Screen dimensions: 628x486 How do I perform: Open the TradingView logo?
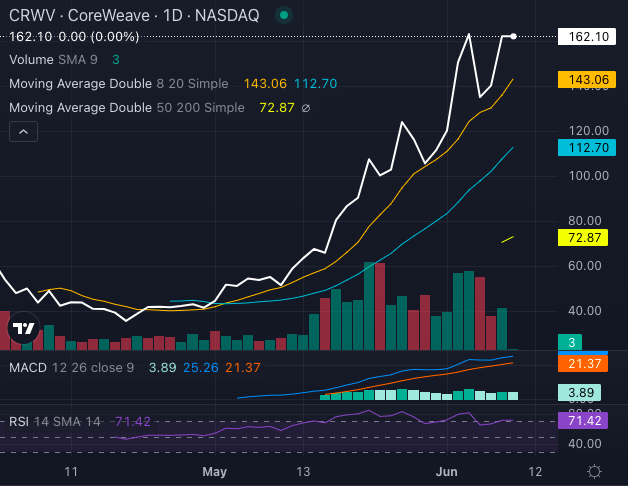(24, 328)
